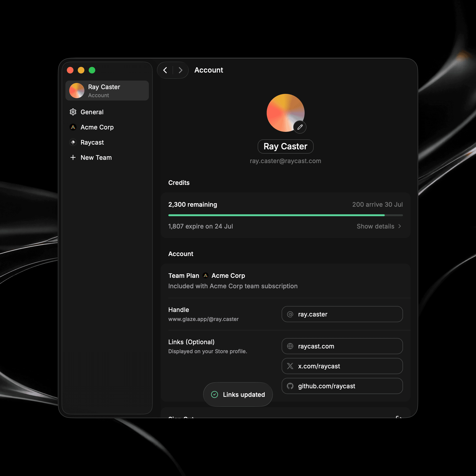Click the credits progress bar

(x=286, y=215)
